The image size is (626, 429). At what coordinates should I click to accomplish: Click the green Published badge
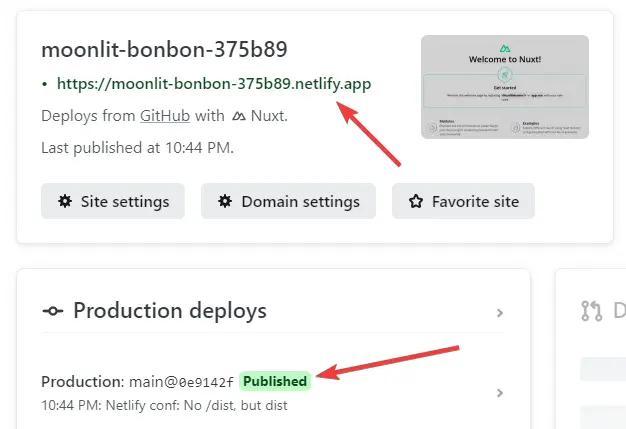275,381
